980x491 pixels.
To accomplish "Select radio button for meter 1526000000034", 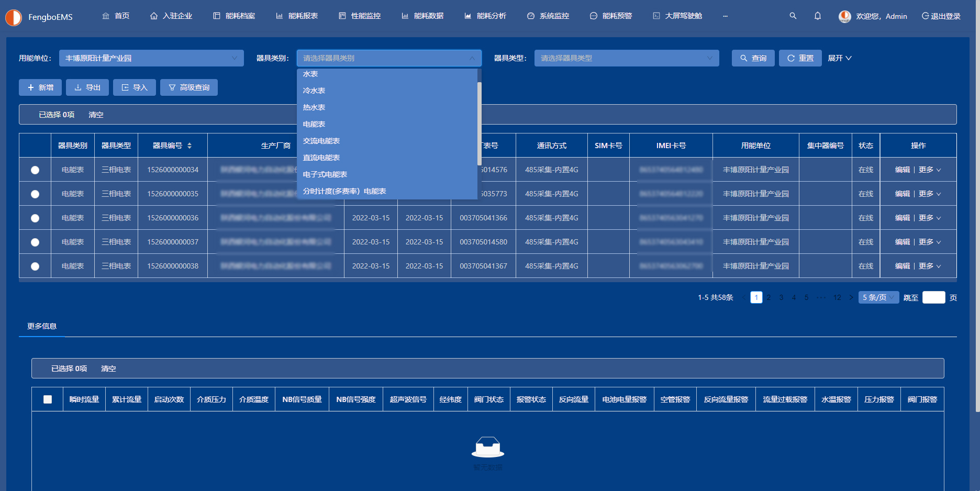I will click(x=35, y=170).
